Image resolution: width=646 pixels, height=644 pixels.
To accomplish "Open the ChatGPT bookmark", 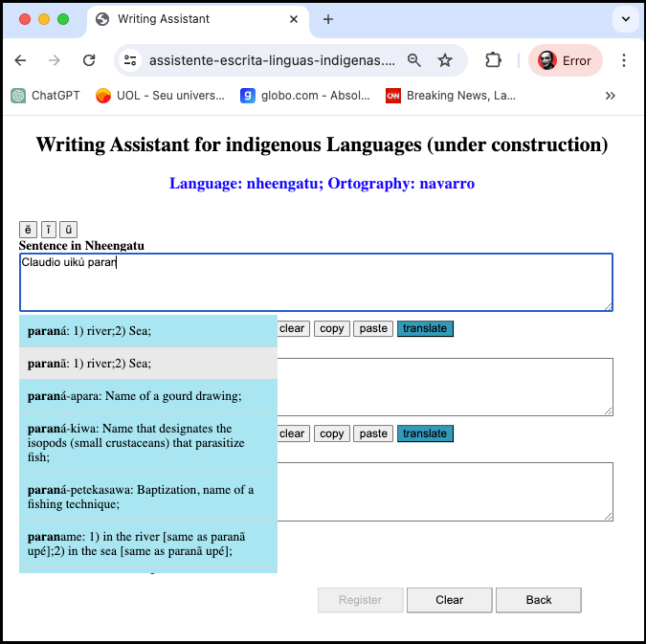I will (45, 96).
